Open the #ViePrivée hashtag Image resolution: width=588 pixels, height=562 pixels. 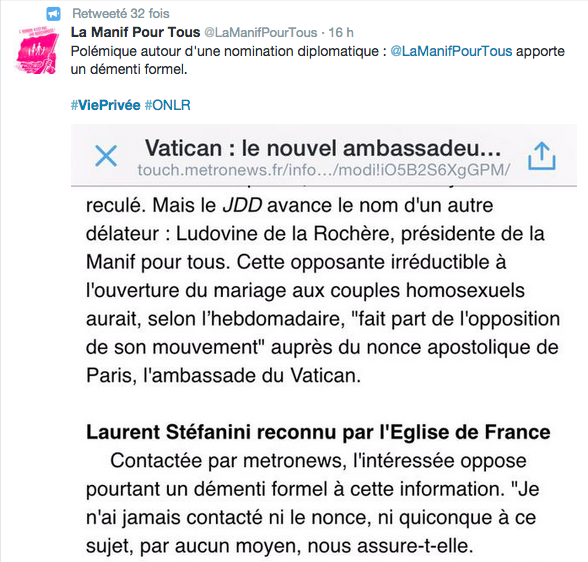105,105
